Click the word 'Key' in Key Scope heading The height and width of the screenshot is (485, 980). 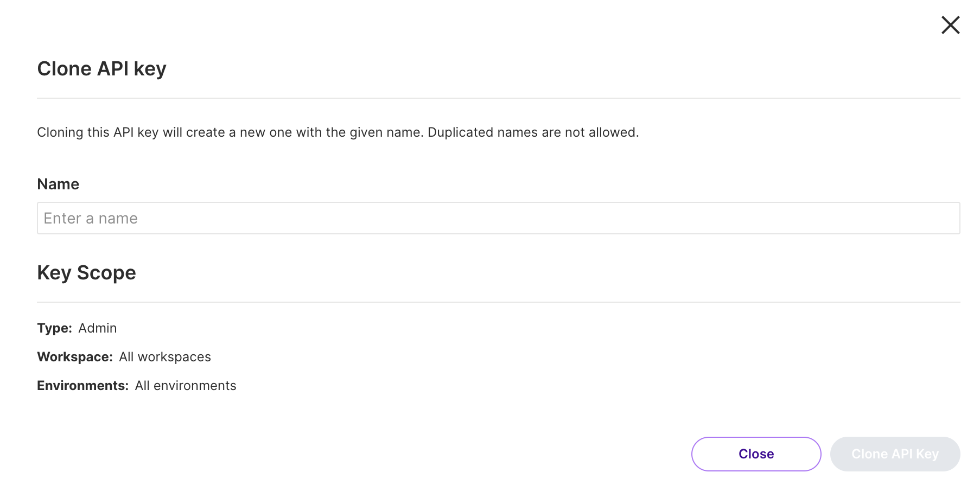coord(54,273)
